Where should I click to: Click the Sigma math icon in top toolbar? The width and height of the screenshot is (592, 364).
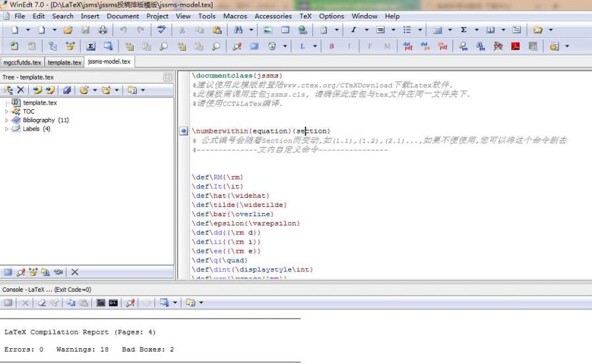[x=464, y=30]
